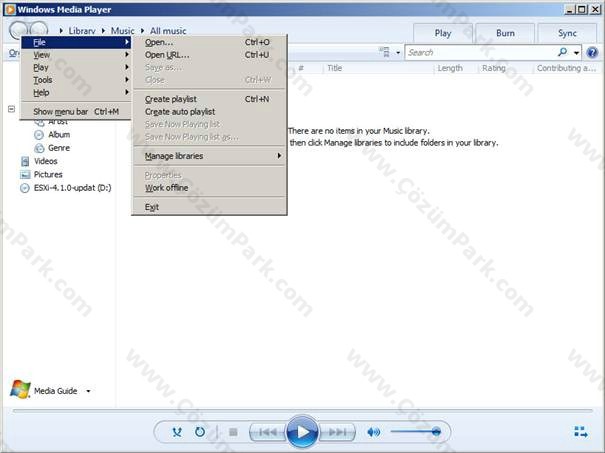Viewport: 605px width, 453px height.
Task: Open Media Guide
Action: (x=56, y=391)
